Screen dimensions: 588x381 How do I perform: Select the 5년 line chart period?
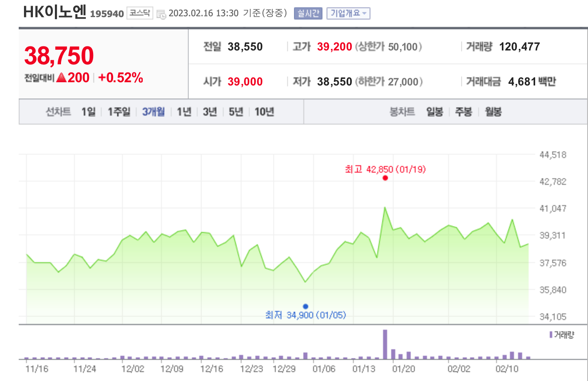[x=236, y=112]
